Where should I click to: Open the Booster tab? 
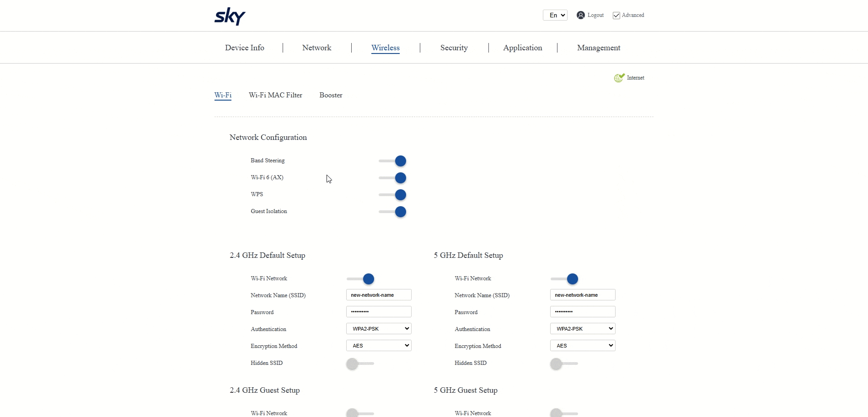click(x=331, y=95)
